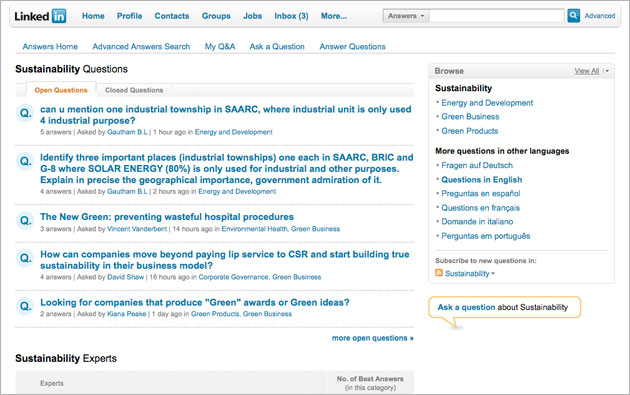This screenshot has width=630, height=395.
Task: Open the Ask a Question page
Action: point(277,47)
